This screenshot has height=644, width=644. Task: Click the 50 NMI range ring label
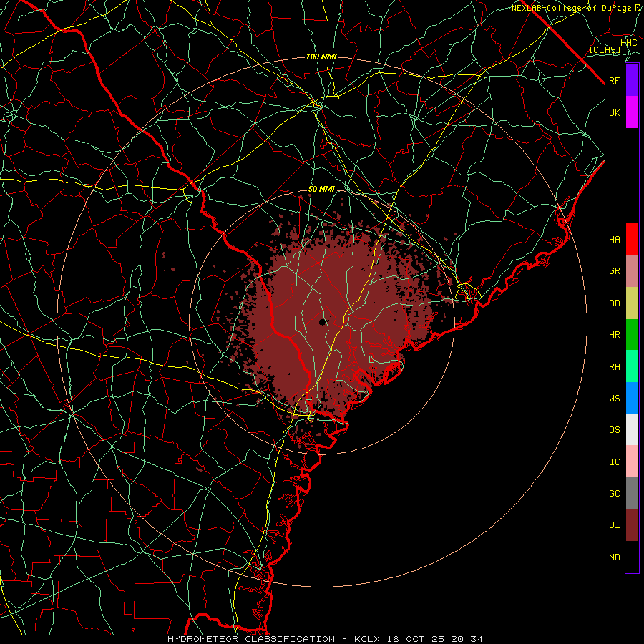tap(321, 190)
